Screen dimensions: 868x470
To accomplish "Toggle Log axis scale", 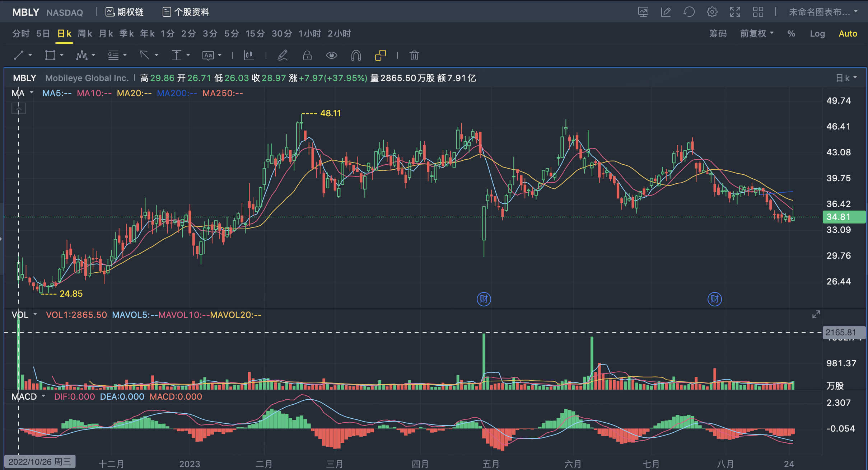I will coord(817,34).
